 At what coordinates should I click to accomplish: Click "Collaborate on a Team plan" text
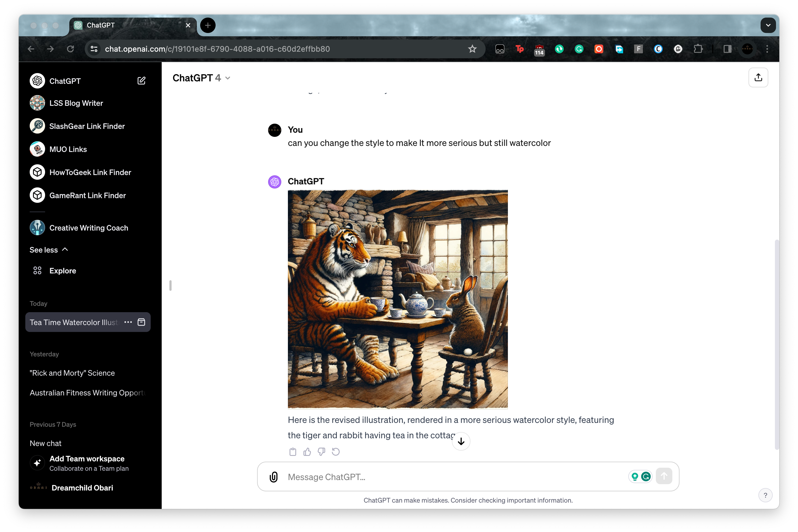pyautogui.click(x=89, y=468)
